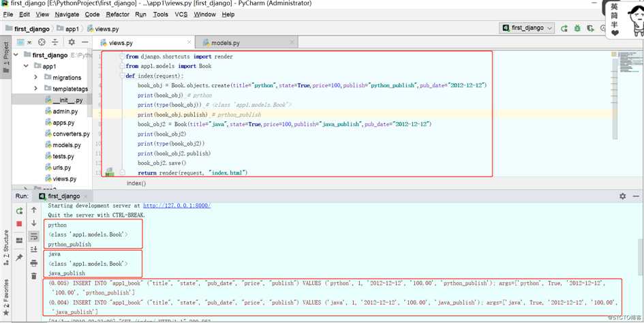Open Project view dropdown selector
The image size is (644, 323).
pos(25,42)
